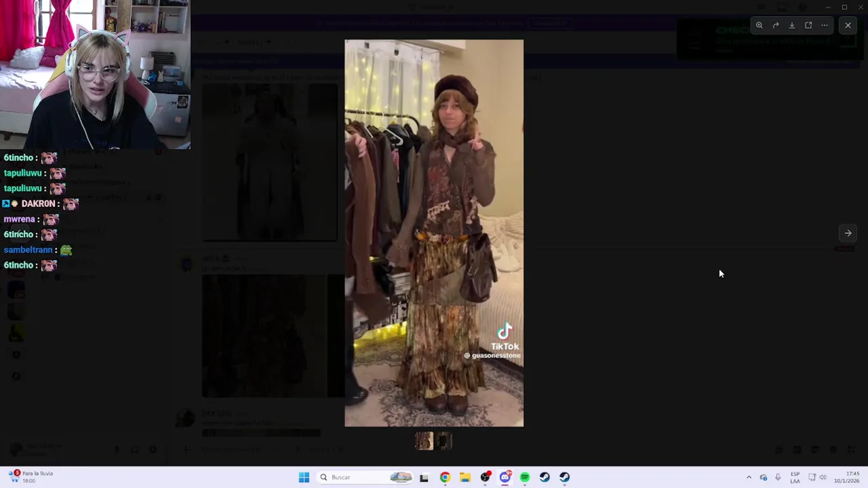Go to next image with right arrow
868x488 pixels.
tap(848, 233)
